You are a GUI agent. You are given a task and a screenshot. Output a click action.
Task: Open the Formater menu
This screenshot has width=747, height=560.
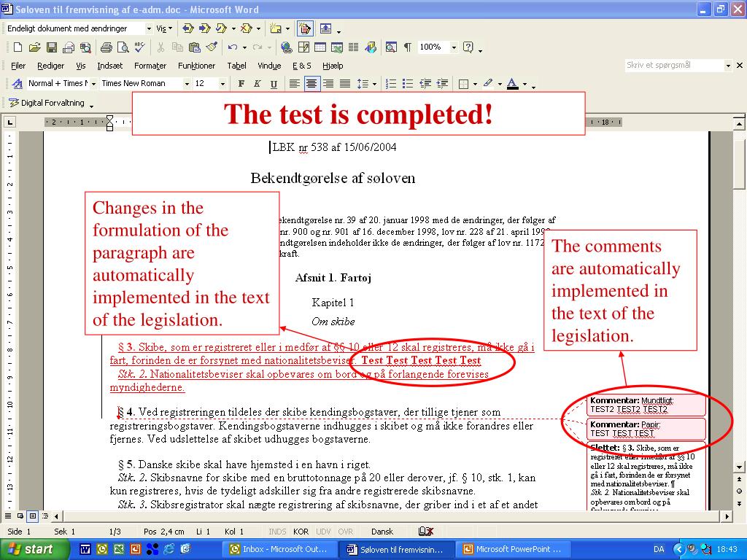tap(150, 66)
